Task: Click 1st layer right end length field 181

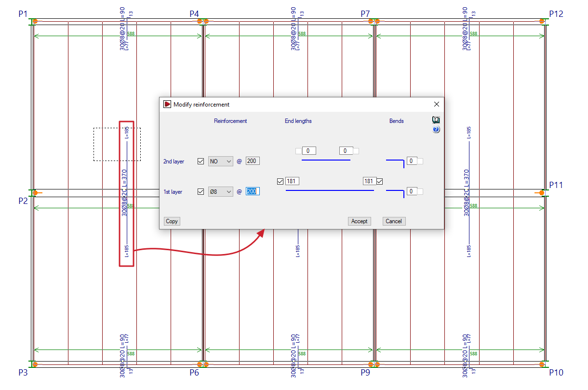Action: (370, 181)
